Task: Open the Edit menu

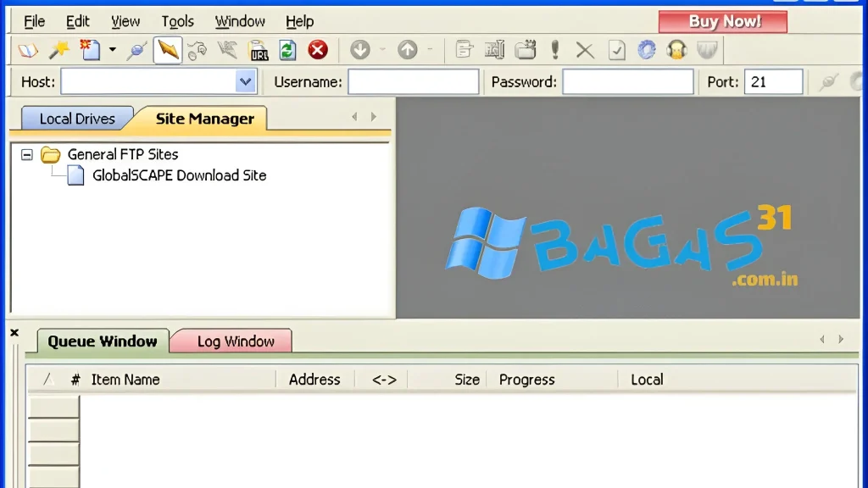Action: click(x=77, y=21)
